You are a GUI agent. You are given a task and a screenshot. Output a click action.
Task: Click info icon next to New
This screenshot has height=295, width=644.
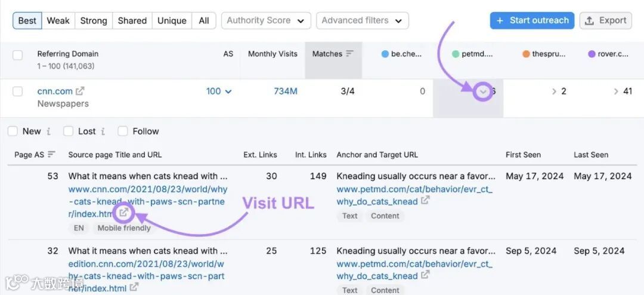pos(48,131)
